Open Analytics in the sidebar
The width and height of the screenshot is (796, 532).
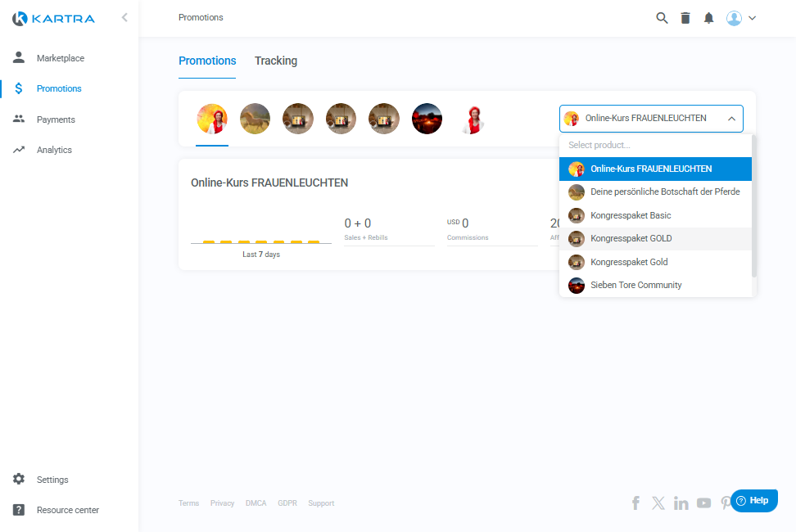pyautogui.click(x=54, y=150)
